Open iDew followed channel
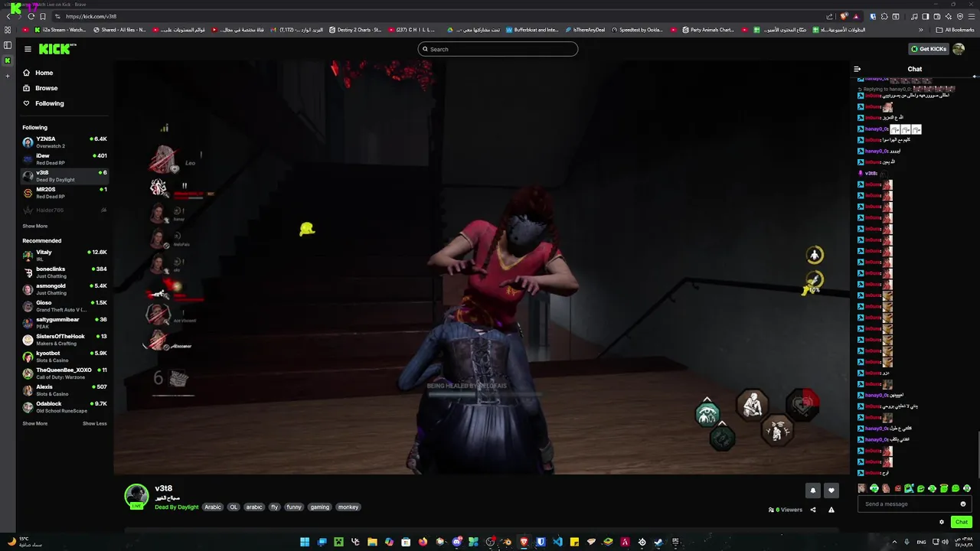The height and width of the screenshot is (551, 980). [x=64, y=159]
